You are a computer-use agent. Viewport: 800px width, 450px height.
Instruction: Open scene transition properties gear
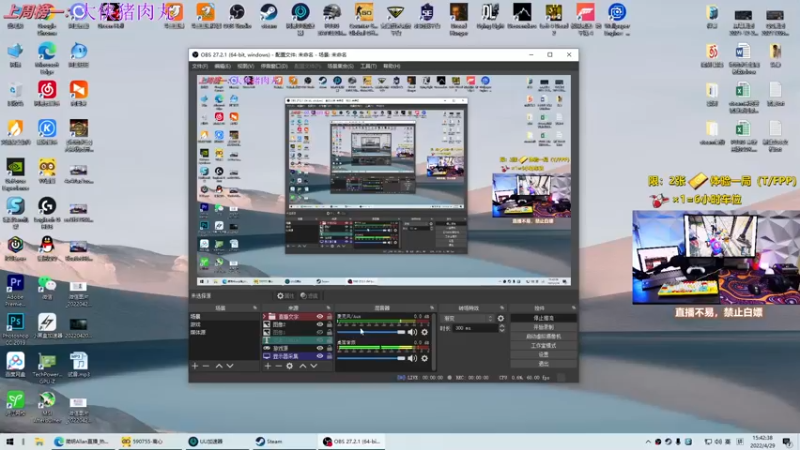click(x=501, y=318)
